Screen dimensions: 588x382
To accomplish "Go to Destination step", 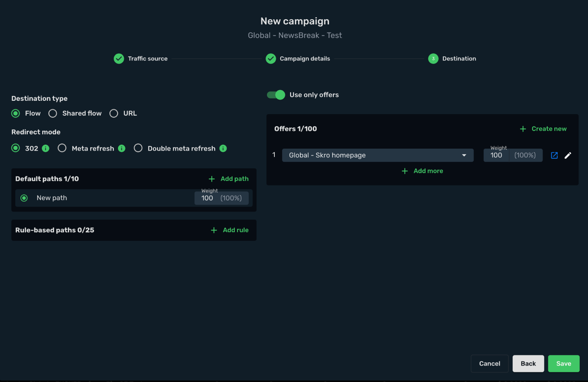I will pos(459,58).
